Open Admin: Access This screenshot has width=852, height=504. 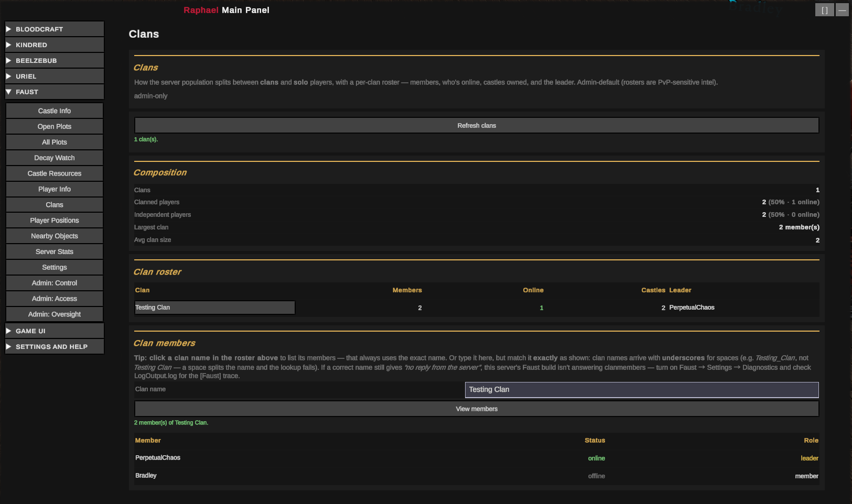[55, 299]
